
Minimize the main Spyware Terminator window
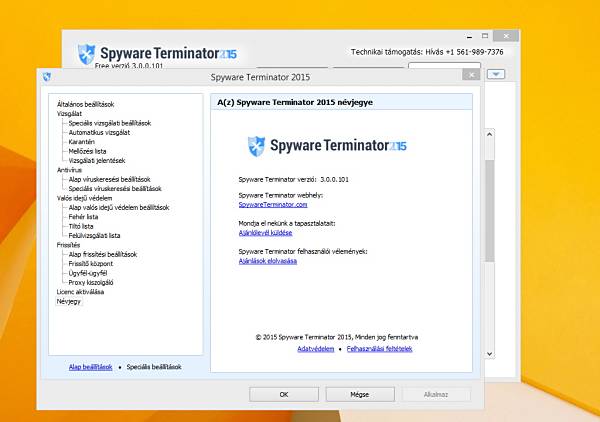point(469,36)
